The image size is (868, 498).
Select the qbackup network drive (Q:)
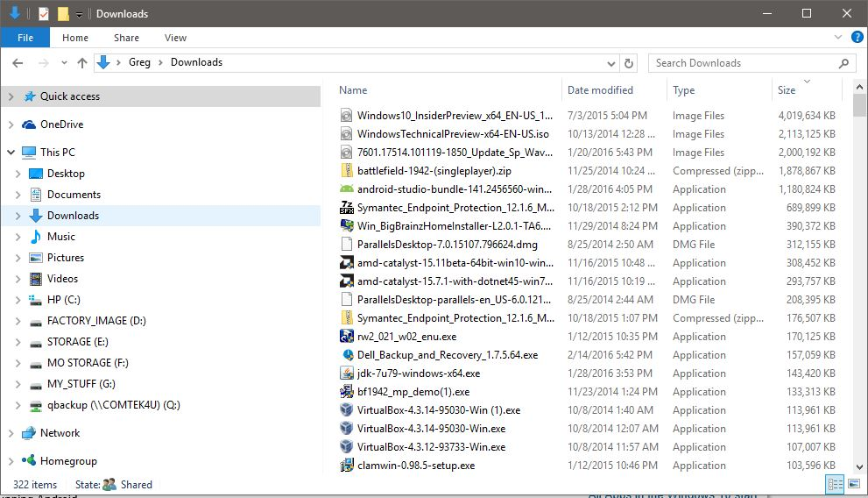point(114,405)
